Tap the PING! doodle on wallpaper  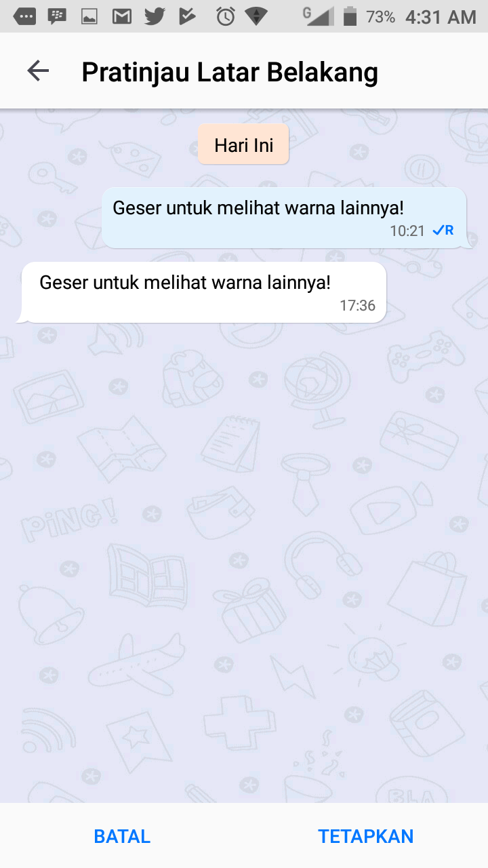(68, 519)
